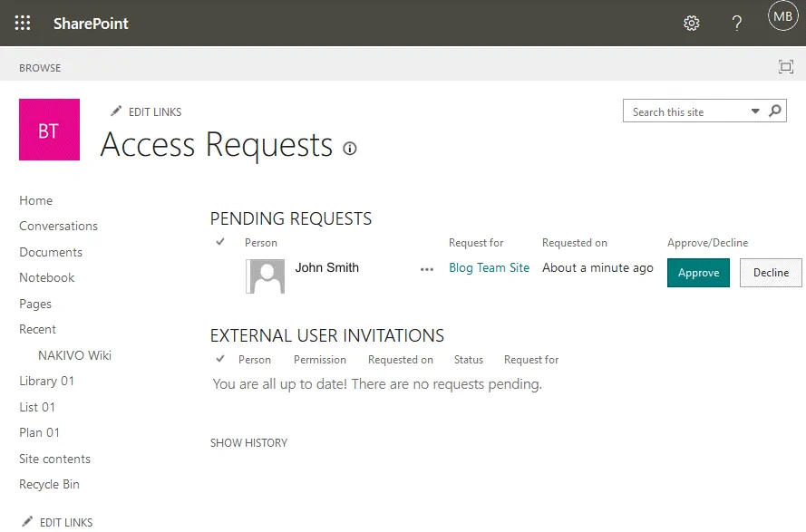Toggle focus on content icon

(x=786, y=67)
